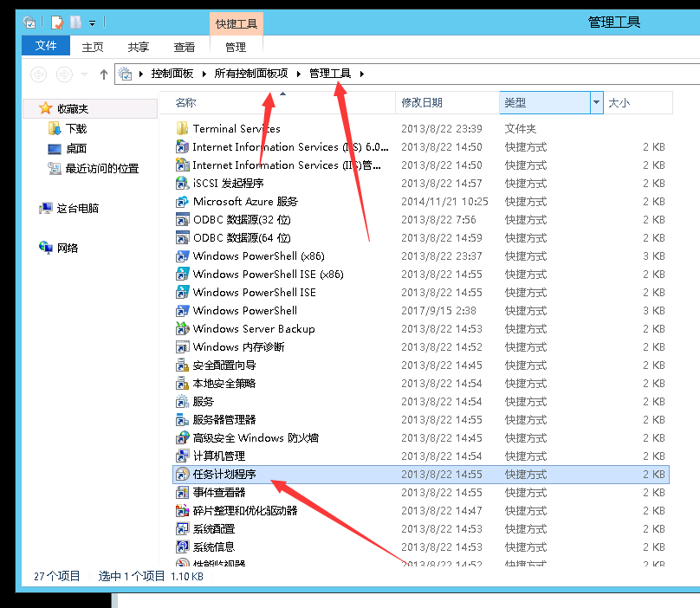The width and height of the screenshot is (700, 608).
Task: Open the quick access toolbar customize dropdown
Action: 92,23
